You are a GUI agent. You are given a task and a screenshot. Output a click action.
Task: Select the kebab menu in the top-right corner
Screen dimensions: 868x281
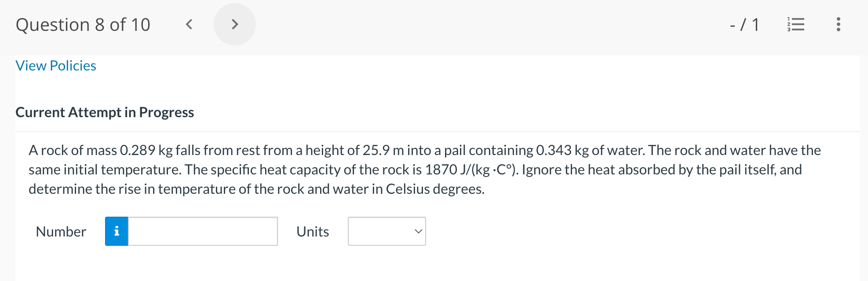tap(838, 25)
